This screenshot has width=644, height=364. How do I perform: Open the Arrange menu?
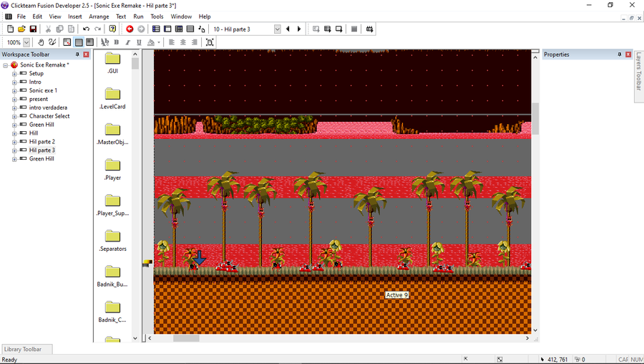[x=99, y=16]
